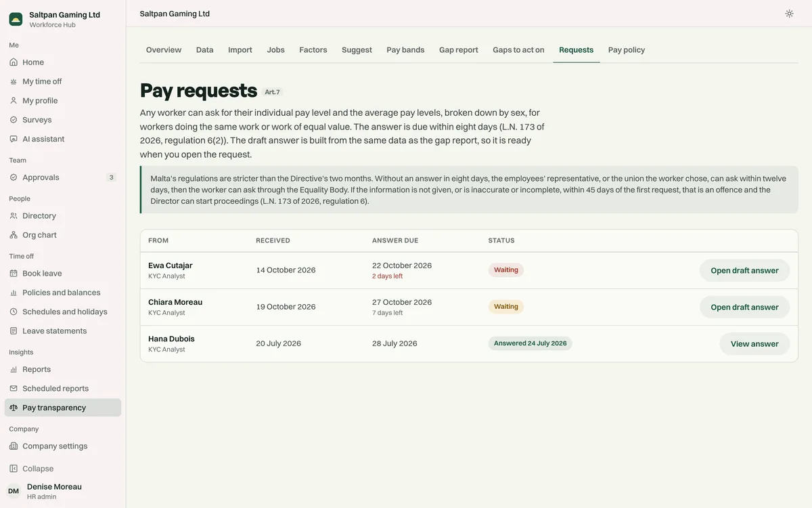Screen dimensions: 812x508
Task: Open the Approvals count badge 3
Action: pyautogui.click(x=112, y=177)
